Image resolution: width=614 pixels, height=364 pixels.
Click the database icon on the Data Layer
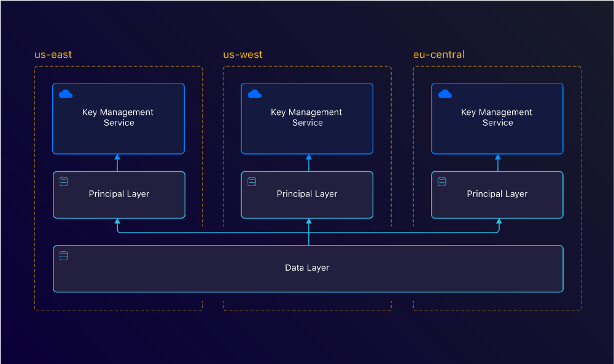pyautogui.click(x=63, y=255)
